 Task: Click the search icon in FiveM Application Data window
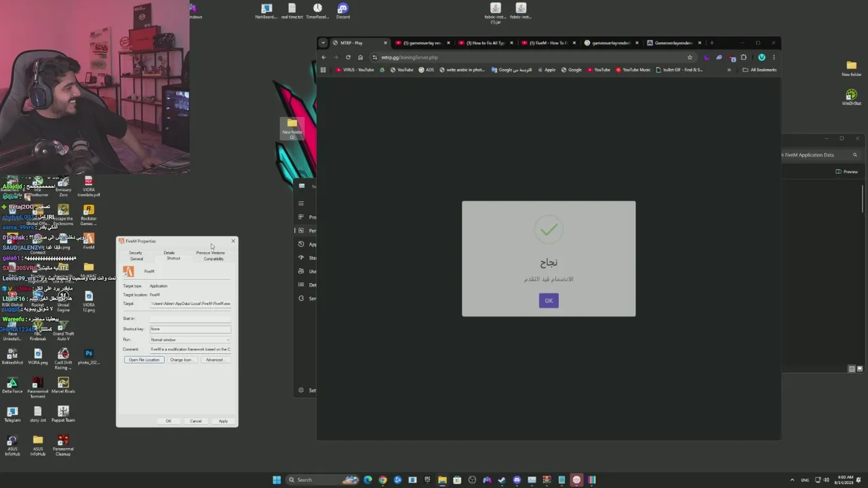tap(854, 155)
